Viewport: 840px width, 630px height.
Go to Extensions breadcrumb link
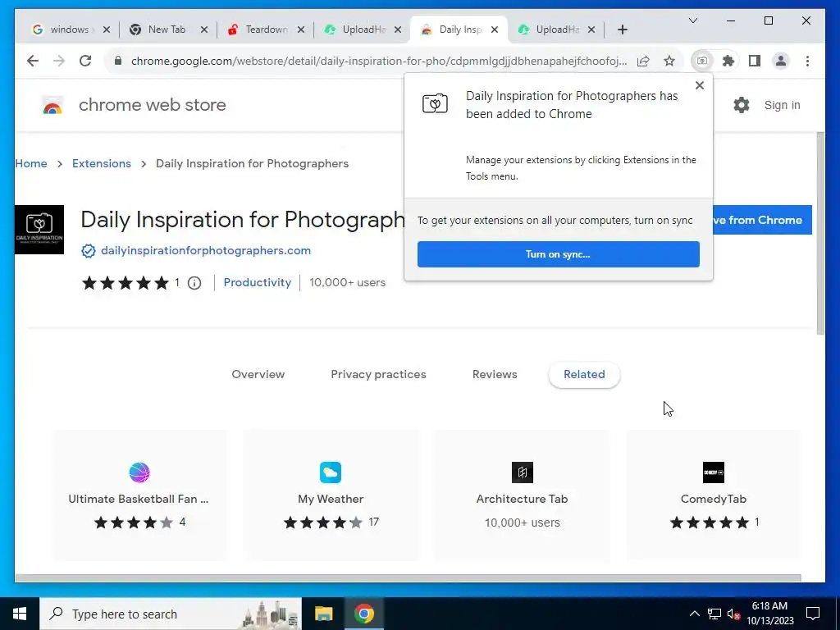click(x=101, y=163)
